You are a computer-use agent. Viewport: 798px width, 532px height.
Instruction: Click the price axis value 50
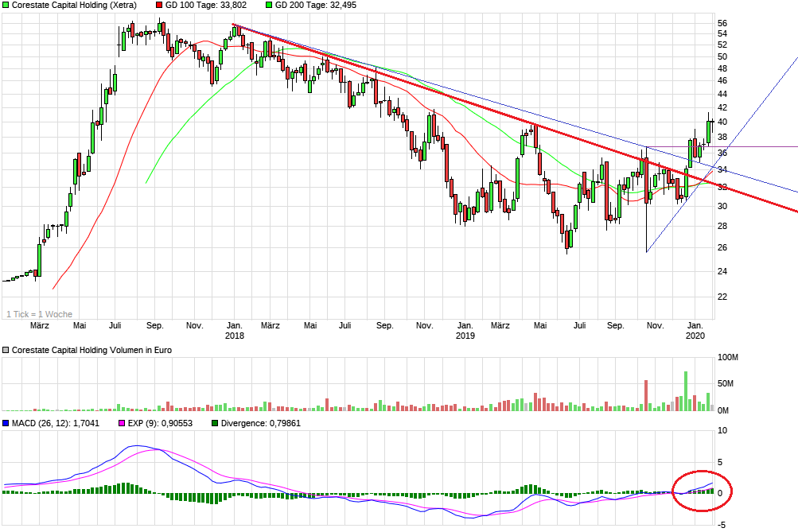click(x=722, y=57)
